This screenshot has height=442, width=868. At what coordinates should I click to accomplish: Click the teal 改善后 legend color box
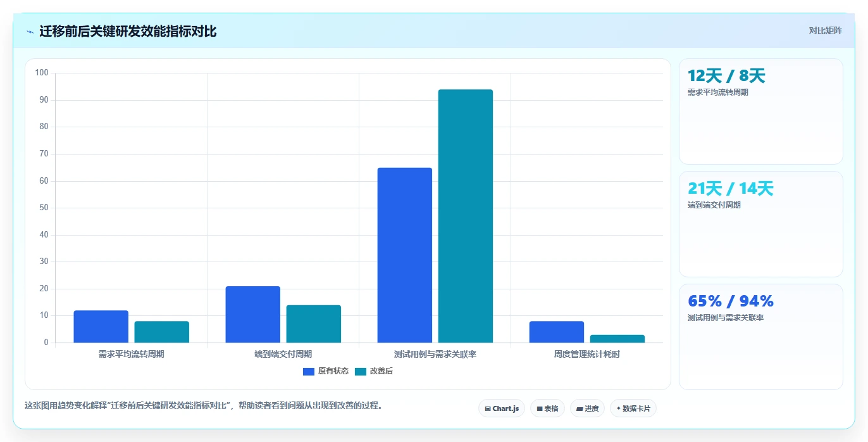361,372
